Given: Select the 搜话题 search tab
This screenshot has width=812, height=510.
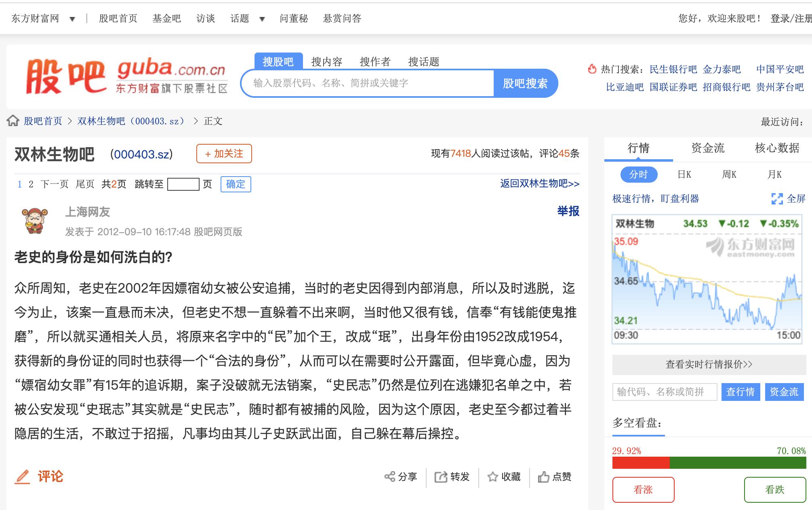Looking at the screenshot, I should click(x=424, y=61).
